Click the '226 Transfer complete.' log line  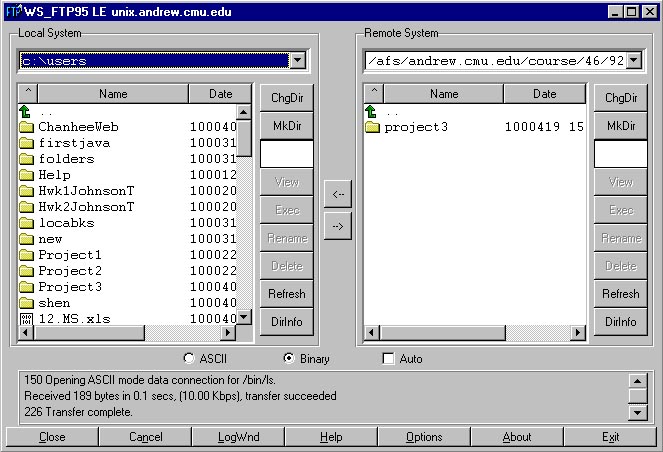tap(78, 412)
